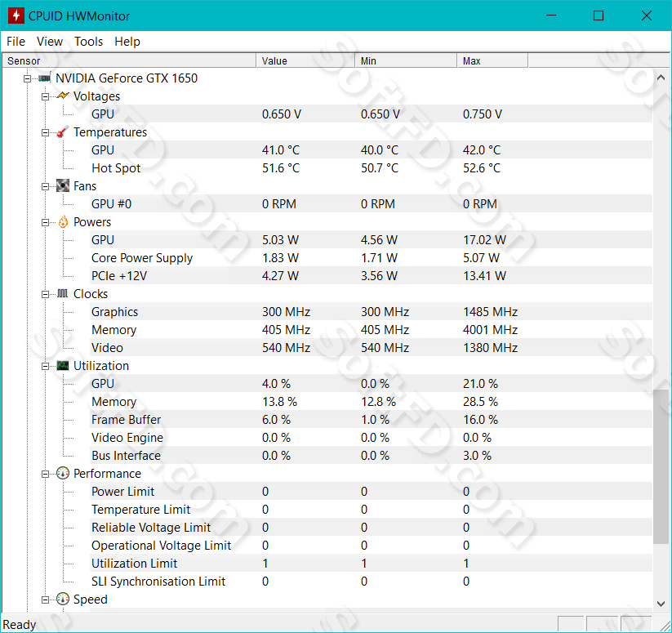Viewport: 672px width, 633px height.
Task: Collapse the Performance group
Action: click(x=45, y=474)
